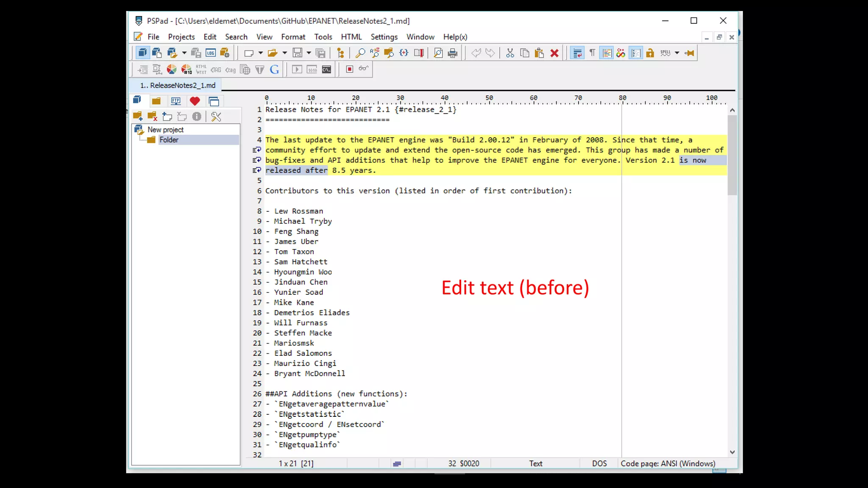Image resolution: width=868 pixels, height=488 pixels.
Task: Toggle read-only padlock button
Action: click(650, 53)
